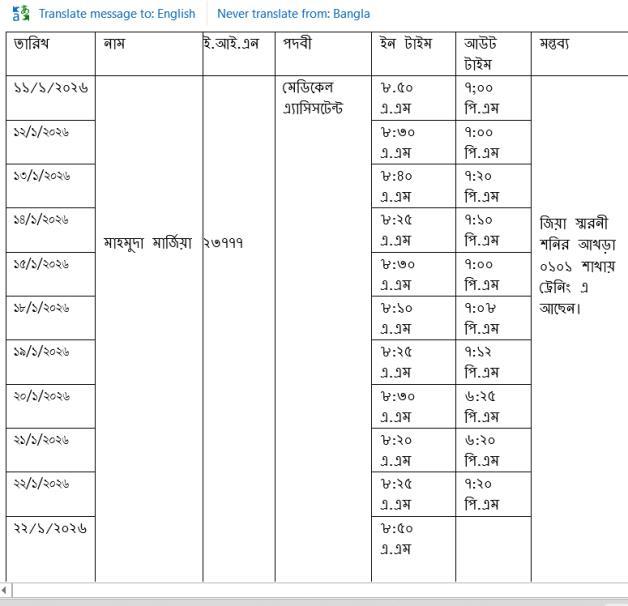Image resolution: width=628 pixels, height=606 pixels.
Task: Select Never translate from Bangla
Action: coord(293,14)
